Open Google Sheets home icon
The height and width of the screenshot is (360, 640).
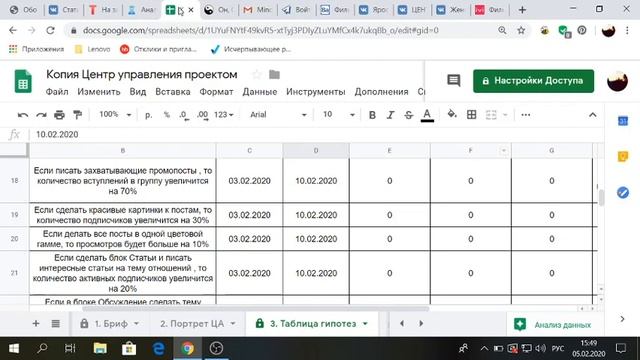tap(23, 81)
